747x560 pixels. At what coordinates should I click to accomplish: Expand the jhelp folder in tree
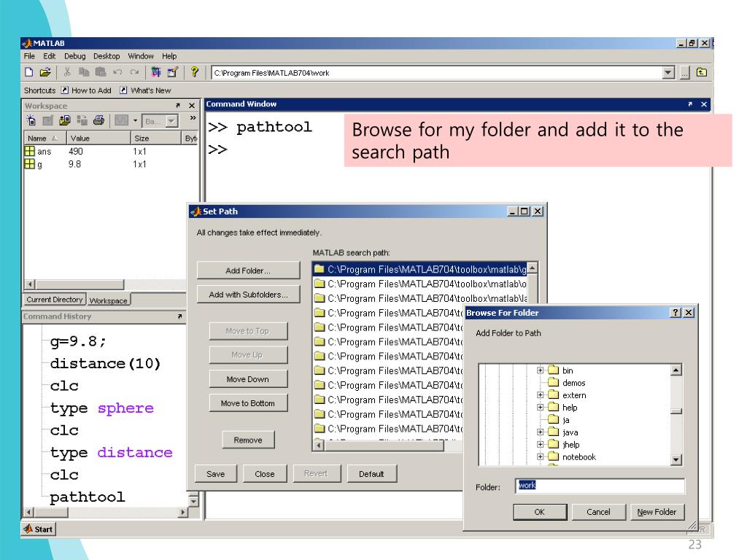[x=541, y=444]
